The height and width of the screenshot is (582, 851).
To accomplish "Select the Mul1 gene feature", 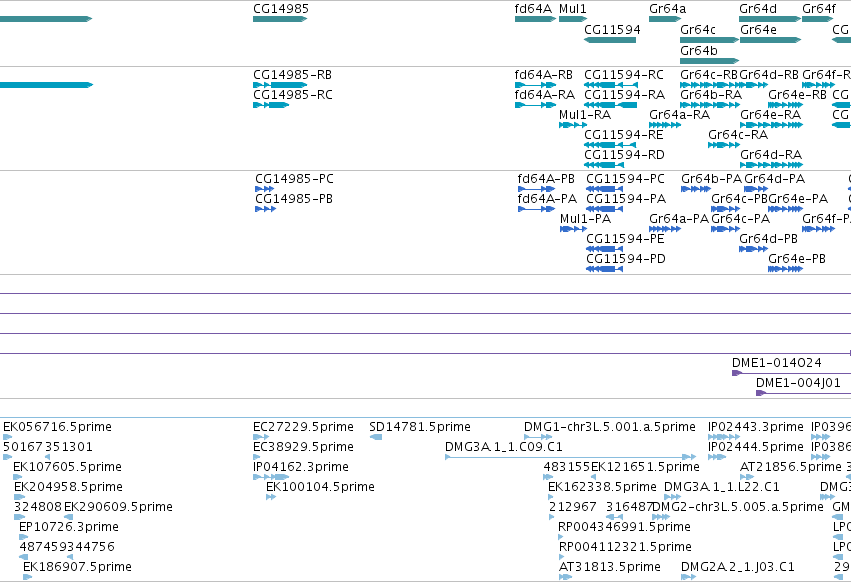I will [x=573, y=19].
